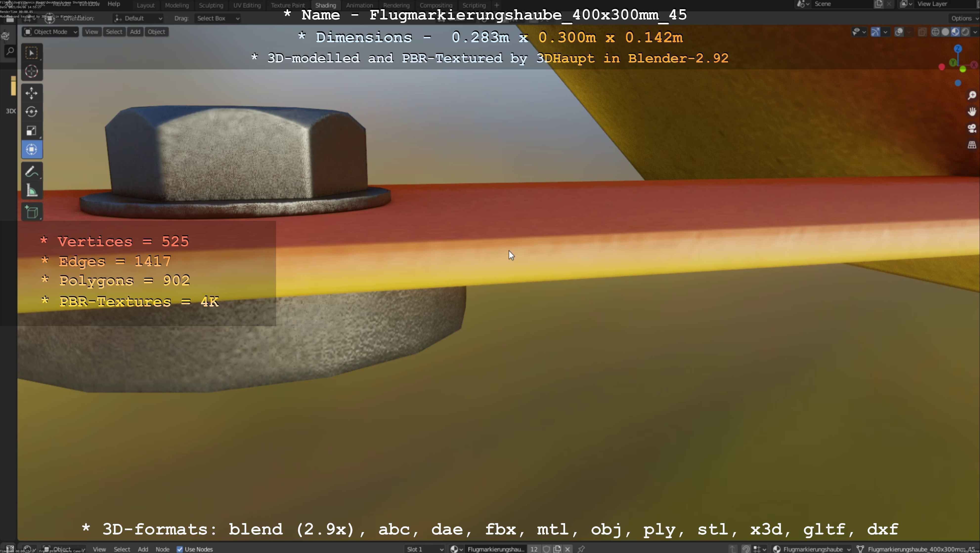Click the fake user shield icon
This screenshot has height=553, width=980.
pos(546,549)
